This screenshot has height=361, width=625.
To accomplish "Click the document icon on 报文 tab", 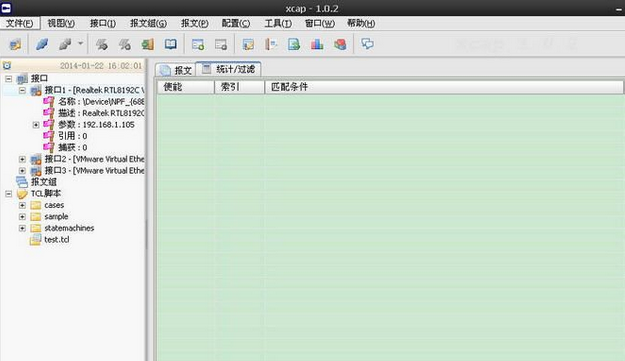I will click(x=165, y=71).
